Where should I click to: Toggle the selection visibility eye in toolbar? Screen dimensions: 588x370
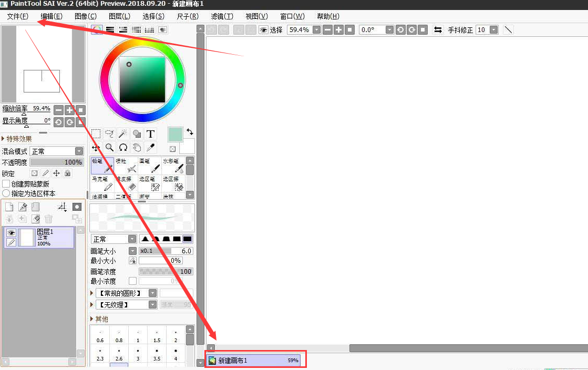pyautogui.click(x=264, y=29)
